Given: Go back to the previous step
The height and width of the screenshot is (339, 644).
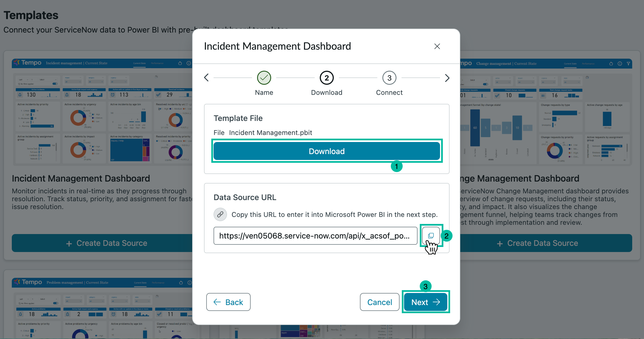Looking at the screenshot, I should coord(228,302).
